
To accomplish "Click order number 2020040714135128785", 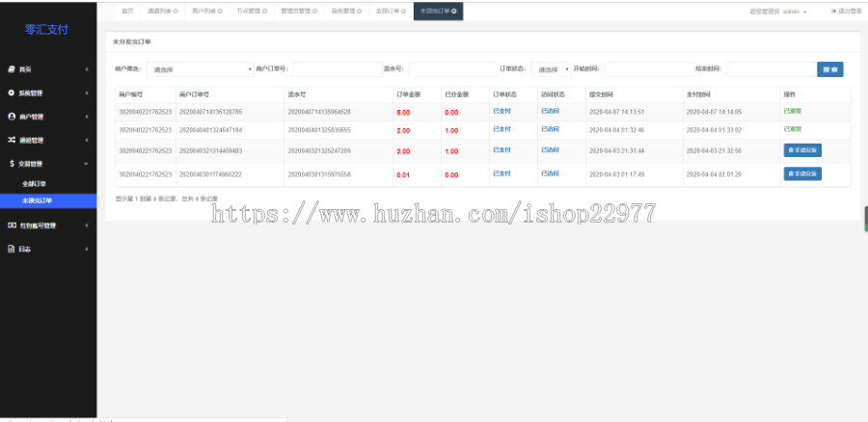I will point(210,112).
